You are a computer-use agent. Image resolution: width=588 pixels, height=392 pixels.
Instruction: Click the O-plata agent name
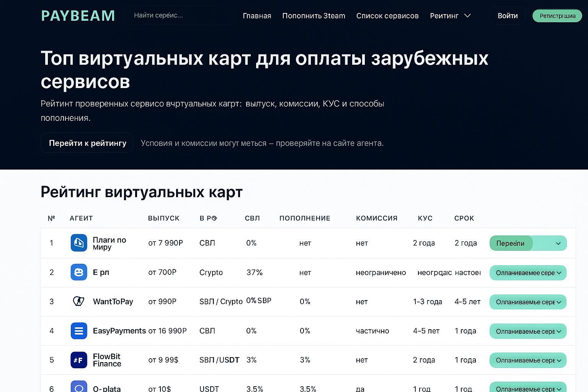(107, 389)
